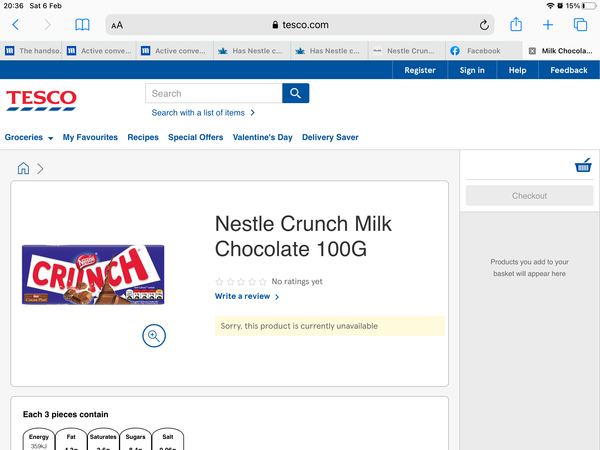The image size is (600, 450).
Task: Click the Fat nutrition pill
Action: coord(71,439)
